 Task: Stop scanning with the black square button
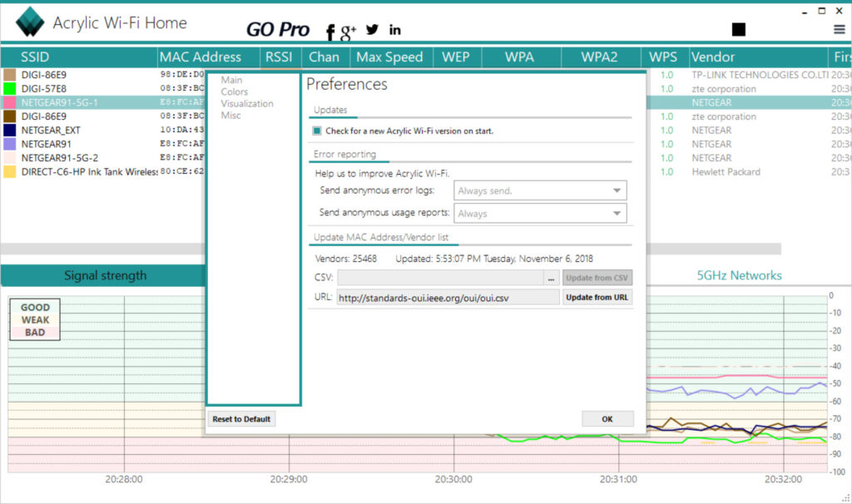coord(739,29)
